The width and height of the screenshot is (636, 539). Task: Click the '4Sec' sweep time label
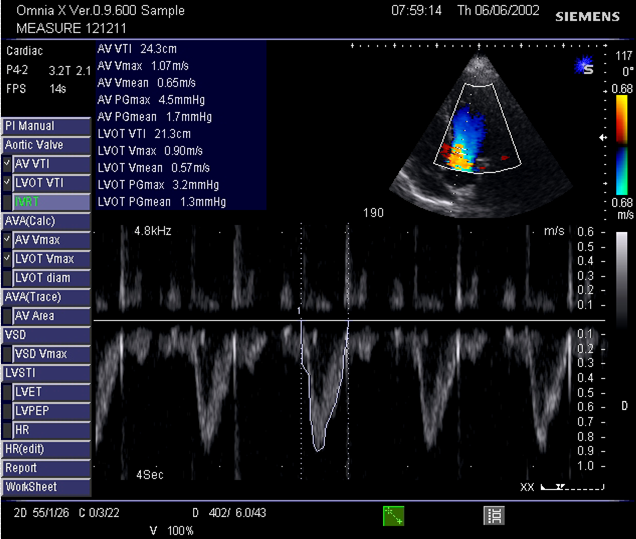pyautogui.click(x=150, y=475)
